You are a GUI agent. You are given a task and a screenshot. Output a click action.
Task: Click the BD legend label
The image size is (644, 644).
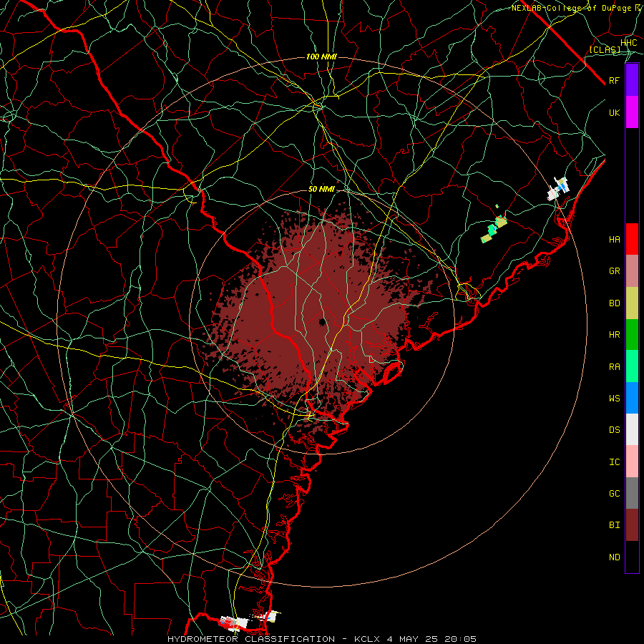coord(614,303)
